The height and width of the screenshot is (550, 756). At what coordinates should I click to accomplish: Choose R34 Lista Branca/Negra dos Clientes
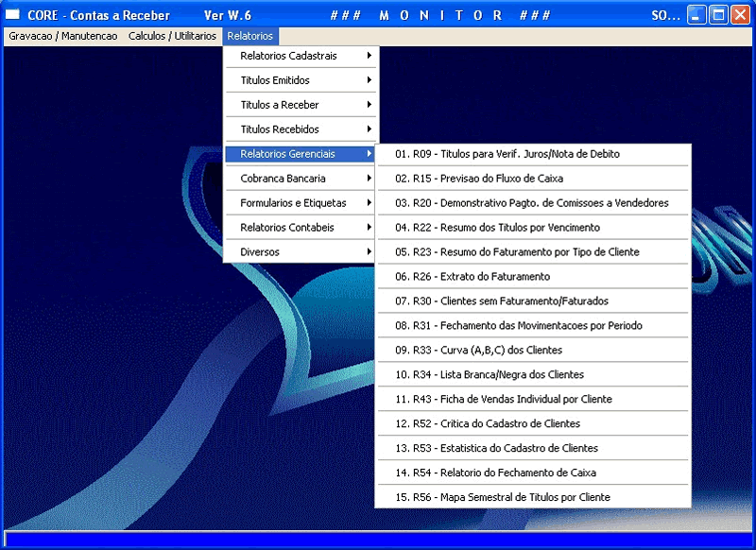tap(533, 375)
